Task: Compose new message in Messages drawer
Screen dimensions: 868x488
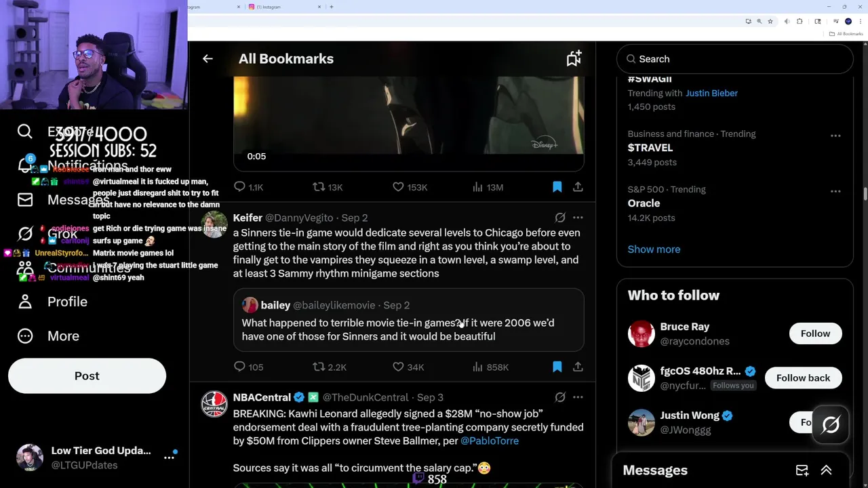Action: (x=802, y=470)
